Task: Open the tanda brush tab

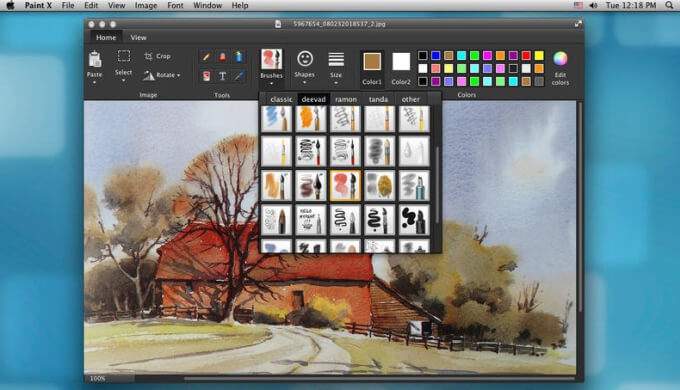Action: click(378, 99)
